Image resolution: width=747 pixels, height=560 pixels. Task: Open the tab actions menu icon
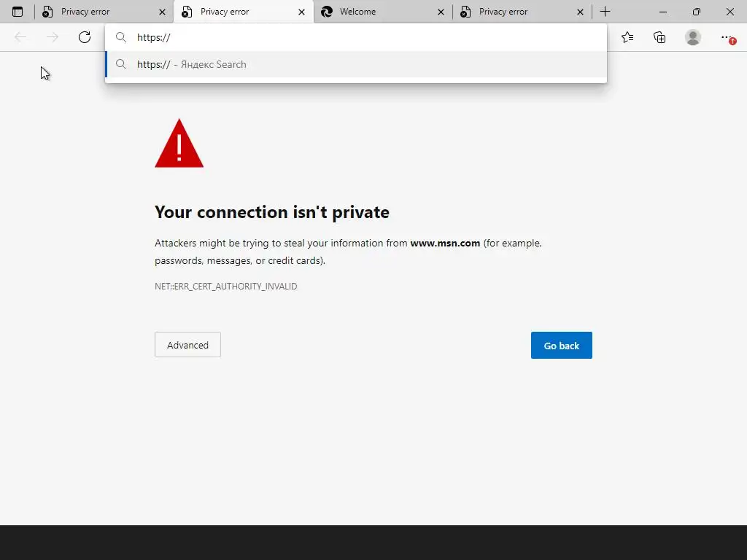[18, 12]
